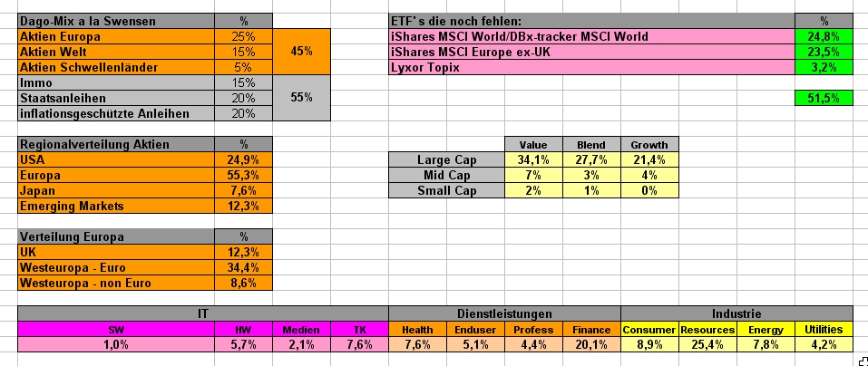Select the green 51,5% total cell
This screenshot has height=366, width=868.
[x=824, y=98]
